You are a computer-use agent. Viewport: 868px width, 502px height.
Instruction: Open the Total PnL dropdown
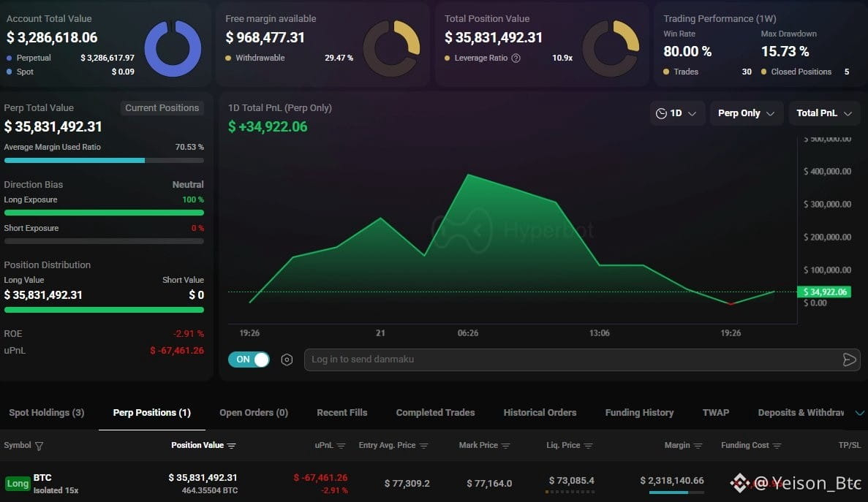tap(824, 113)
